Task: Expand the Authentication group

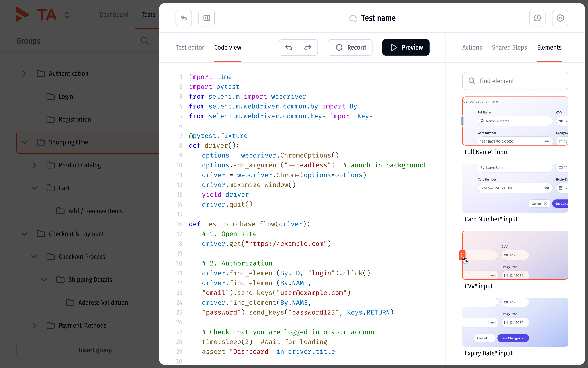Action: coord(24,73)
